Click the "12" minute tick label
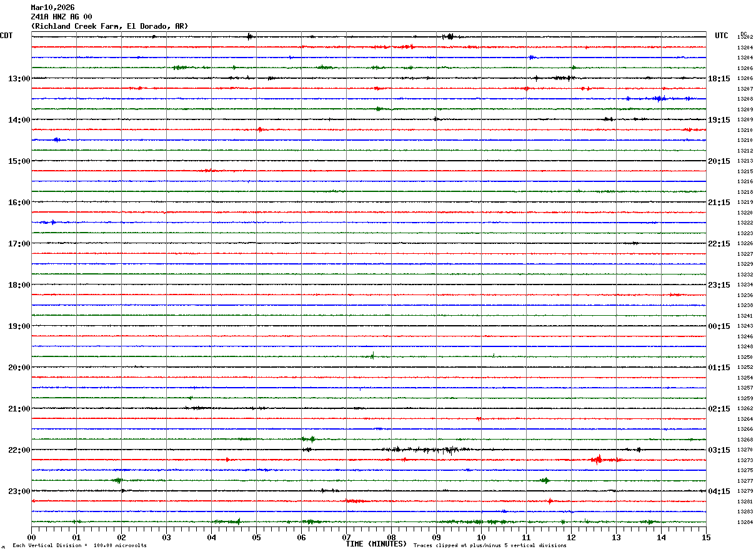Screen dimensions: 756x554 coord(571,537)
